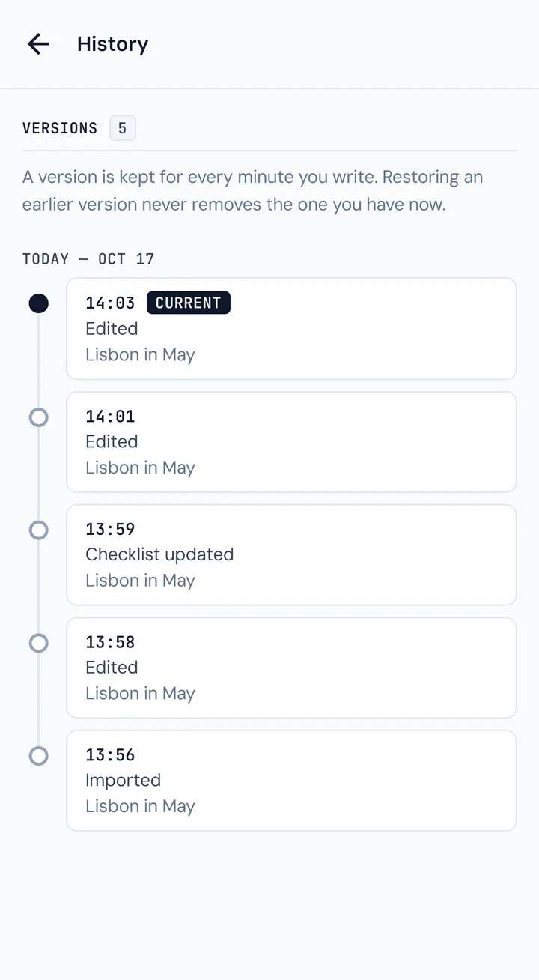Click the History page title
The height and width of the screenshot is (980, 539).
(112, 44)
